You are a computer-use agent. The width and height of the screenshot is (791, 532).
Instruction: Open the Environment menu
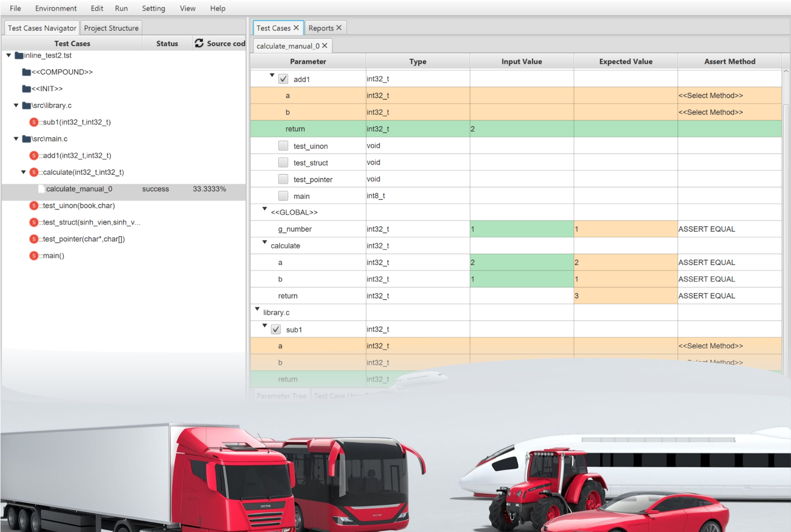click(56, 8)
